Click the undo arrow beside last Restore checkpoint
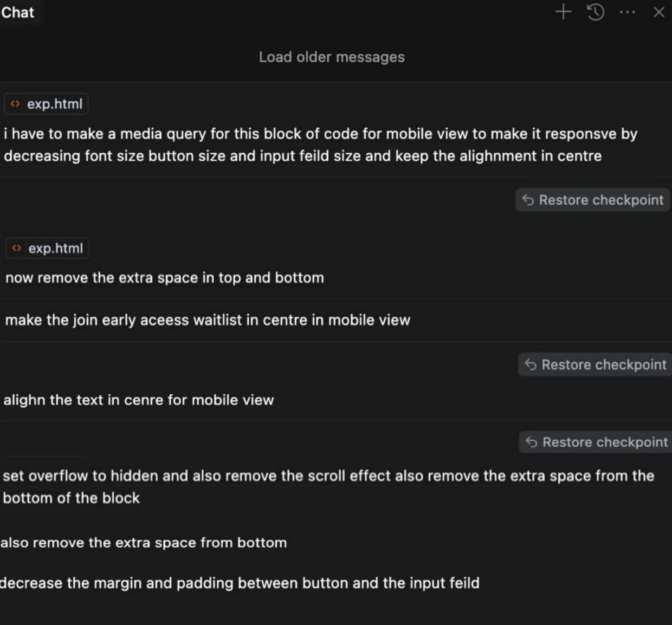The height and width of the screenshot is (625, 672). pos(530,442)
